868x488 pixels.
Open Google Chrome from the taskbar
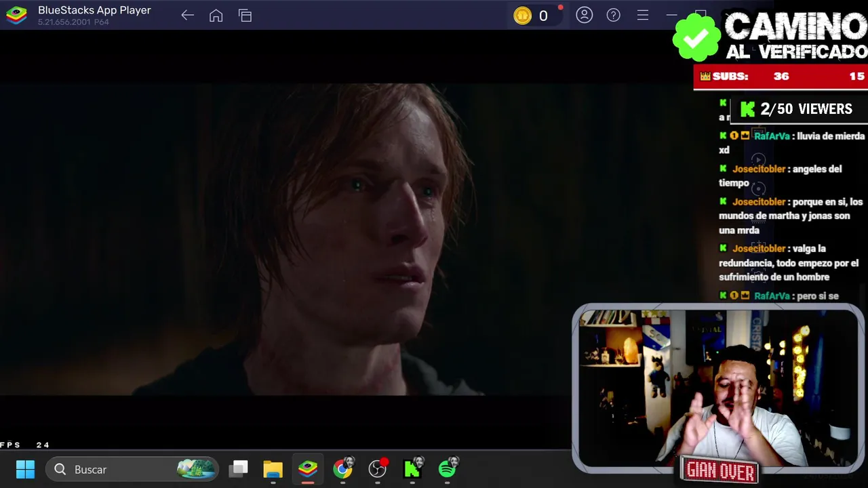(343, 468)
